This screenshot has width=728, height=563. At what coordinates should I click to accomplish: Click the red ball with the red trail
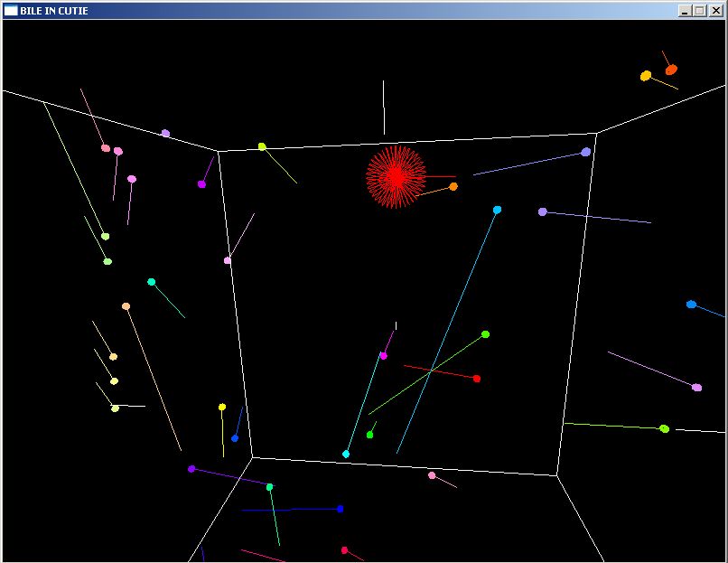coord(476,379)
